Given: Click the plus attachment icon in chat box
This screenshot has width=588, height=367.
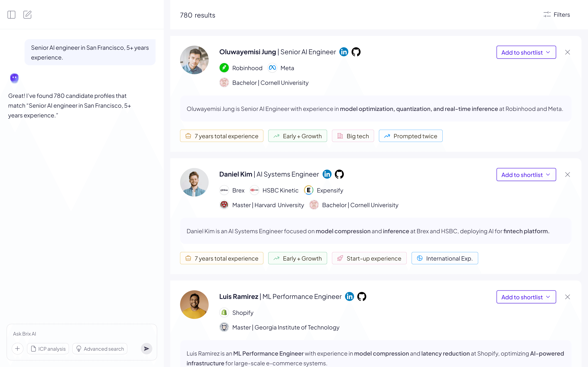Looking at the screenshot, I should click(17, 349).
